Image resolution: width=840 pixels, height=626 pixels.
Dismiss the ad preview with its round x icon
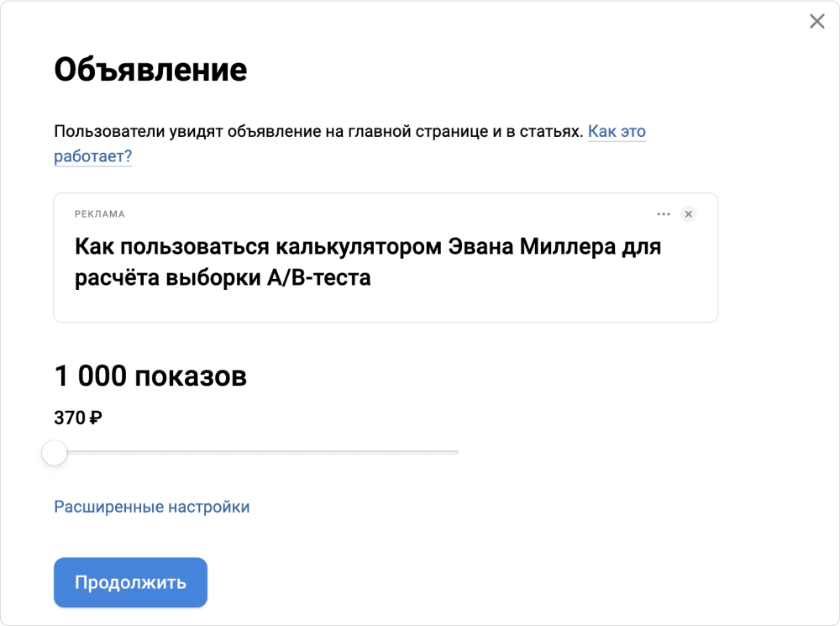[689, 214]
